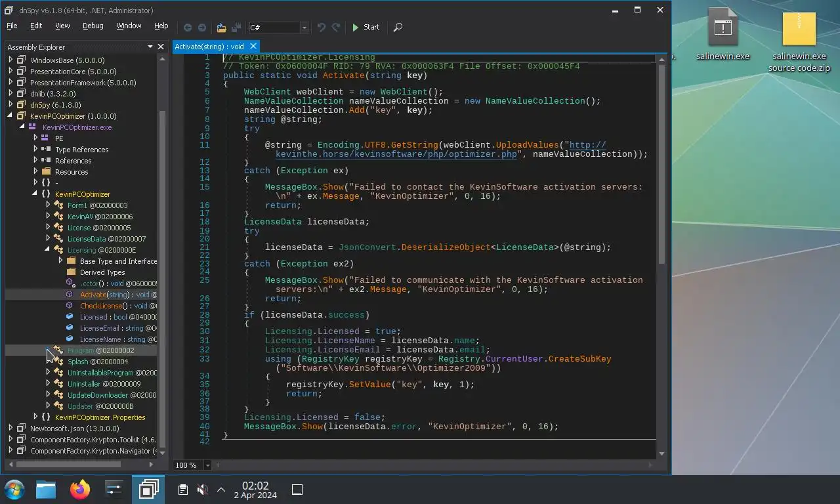This screenshot has height=504, width=840.
Task: Close the Assembly Explorer panel
Action: (x=161, y=47)
